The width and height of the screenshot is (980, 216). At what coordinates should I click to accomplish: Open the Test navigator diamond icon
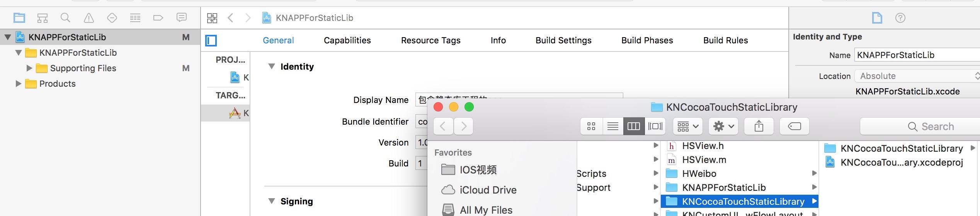(112, 18)
